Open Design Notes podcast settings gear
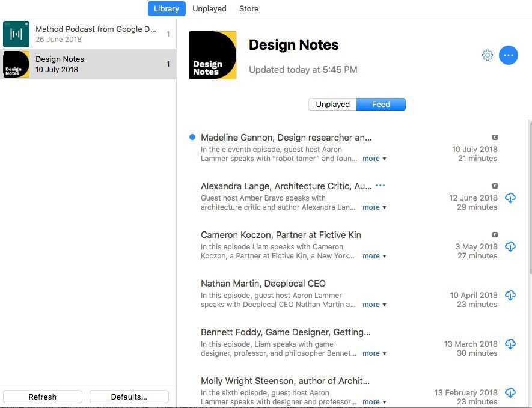 click(487, 55)
